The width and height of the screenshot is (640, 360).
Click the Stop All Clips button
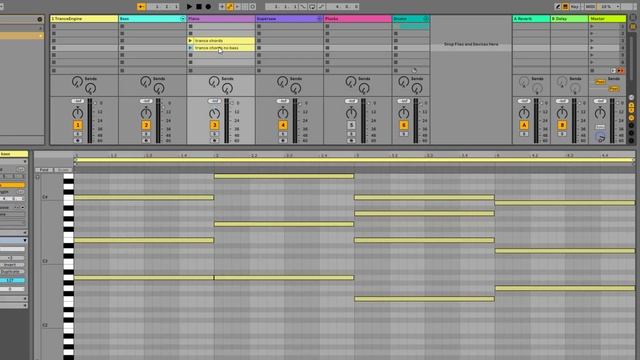[593, 70]
